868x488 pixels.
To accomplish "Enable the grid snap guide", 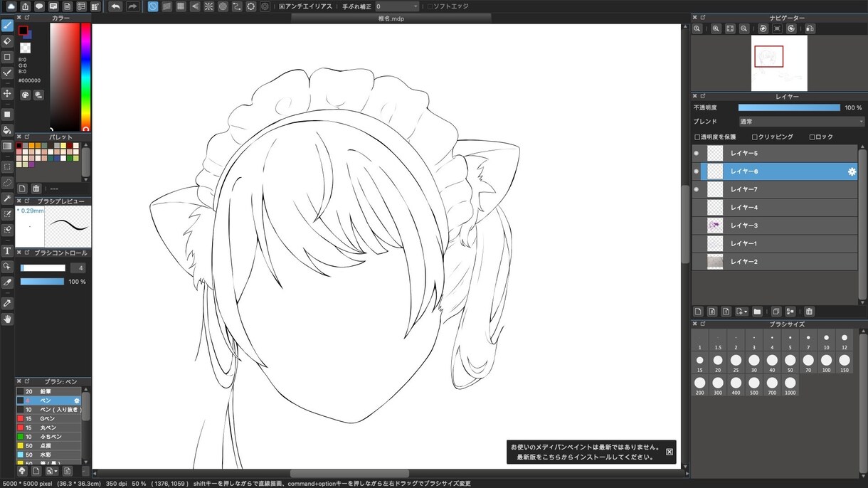I will (x=181, y=6).
